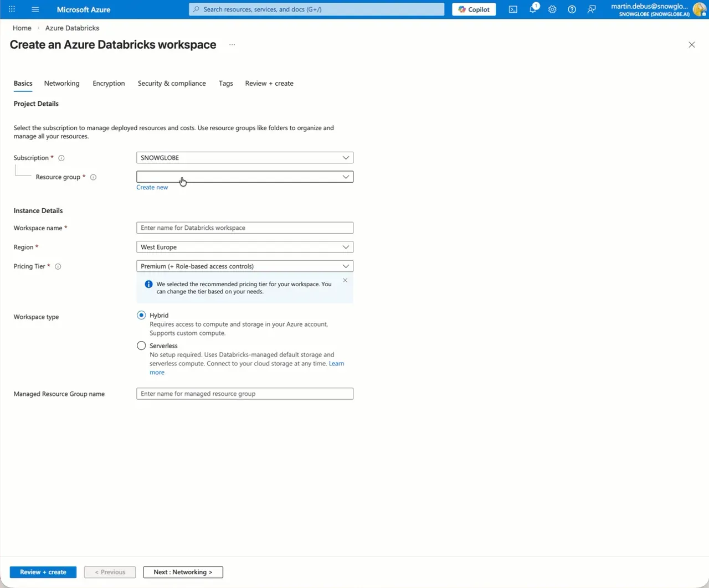Open the Region dropdown
The width and height of the screenshot is (709, 588).
(x=245, y=247)
